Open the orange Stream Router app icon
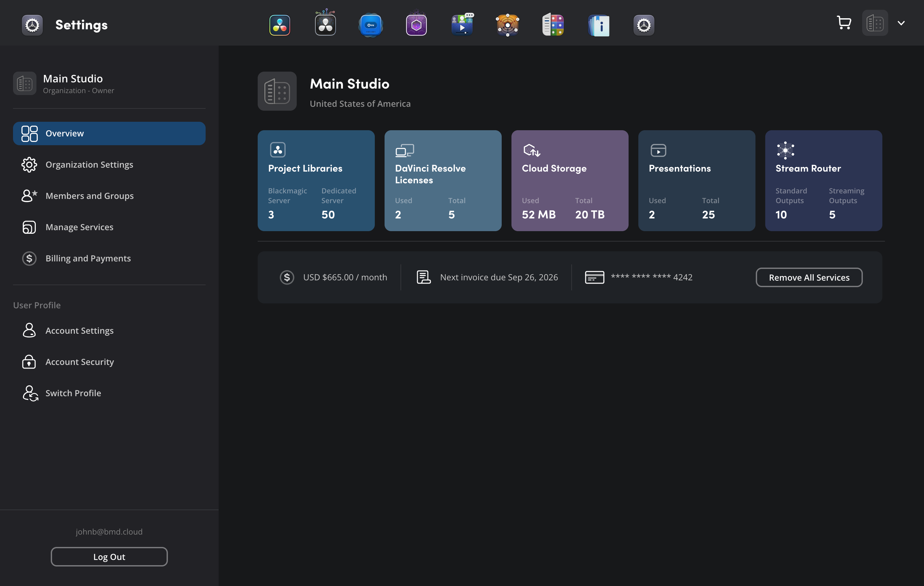 507,25
